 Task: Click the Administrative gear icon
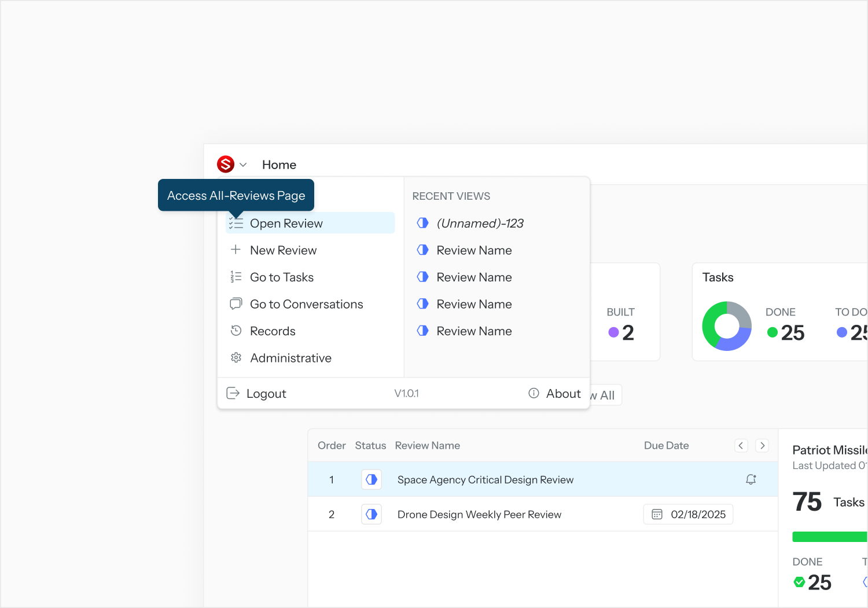click(x=236, y=358)
